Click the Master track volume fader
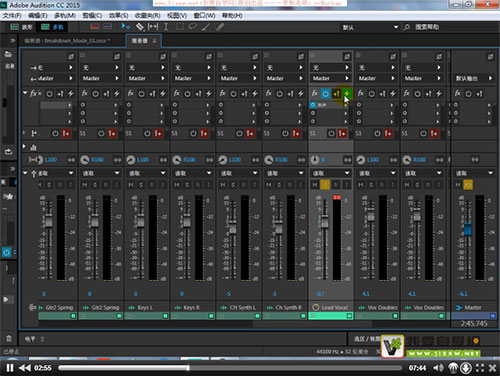 pos(468,229)
